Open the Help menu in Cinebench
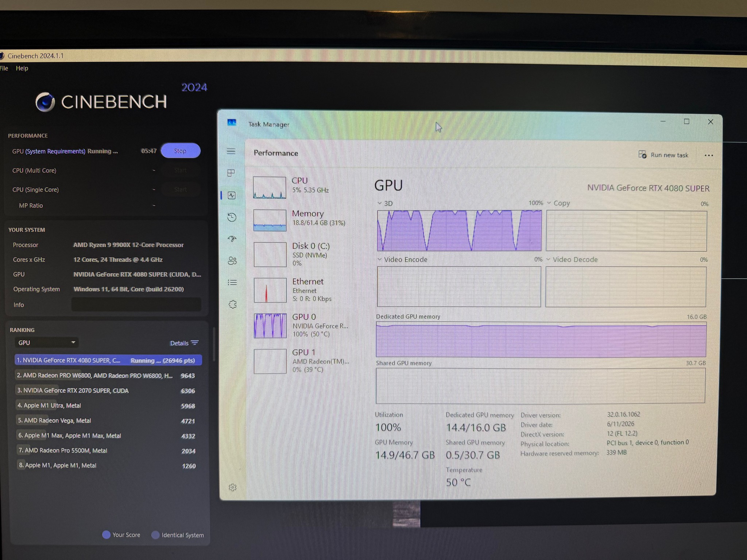Screen dimensions: 747x560 tap(22, 68)
